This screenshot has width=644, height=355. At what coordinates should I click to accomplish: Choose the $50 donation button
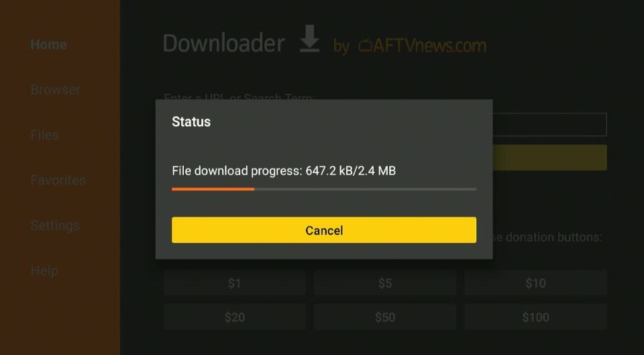pyautogui.click(x=385, y=317)
